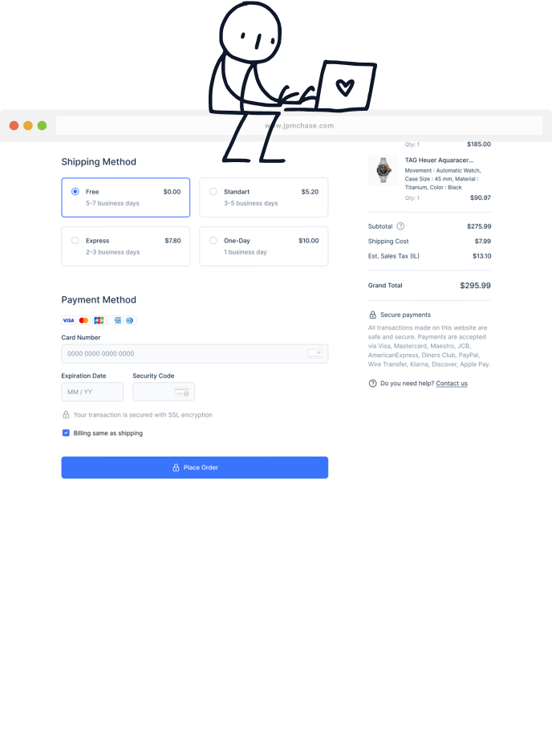Uncheck Billing same as shipping
The height and width of the screenshot is (756, 552).
click(66, 433)
